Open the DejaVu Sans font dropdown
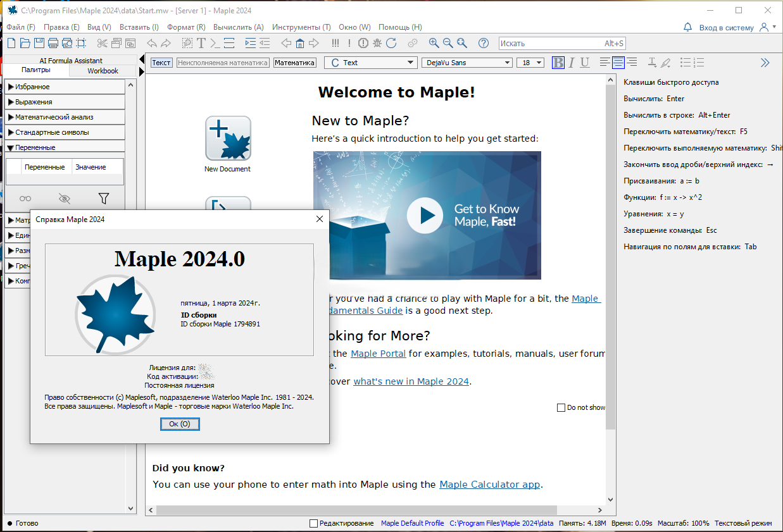 click(467, 63)
